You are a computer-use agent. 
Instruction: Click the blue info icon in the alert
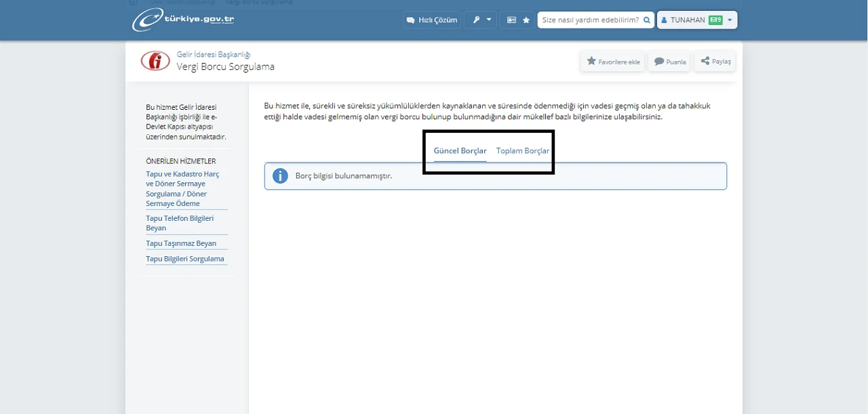(x=280, y=176)
